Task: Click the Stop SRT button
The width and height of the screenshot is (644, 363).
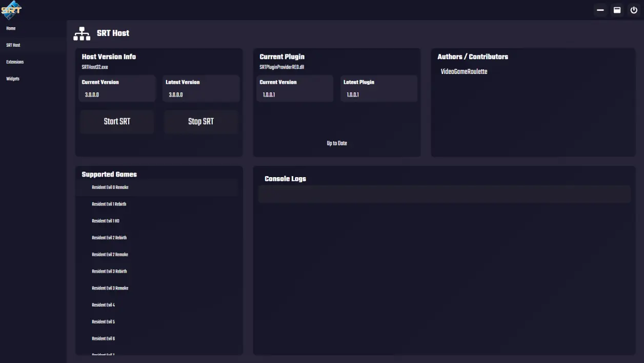Action: coord(201,122)
